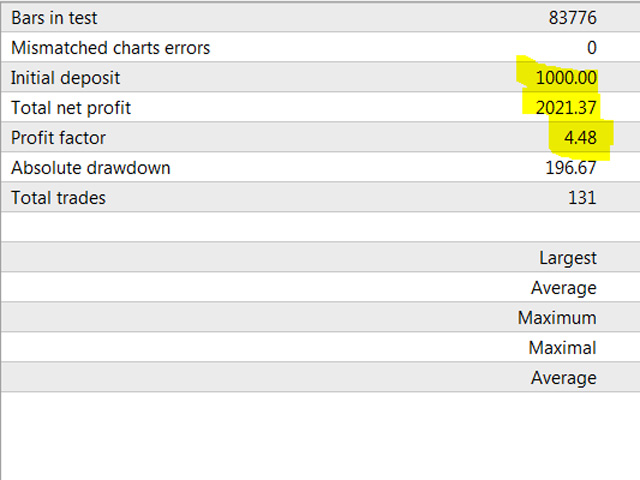Click the highlighted 4.48 profit factor

580,138
